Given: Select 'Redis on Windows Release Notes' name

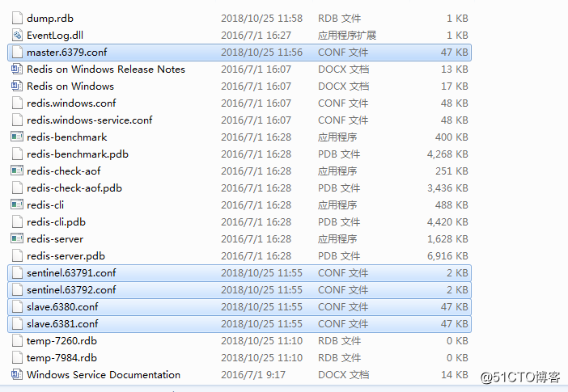Looking at the screenshot, I should [106, 70].
